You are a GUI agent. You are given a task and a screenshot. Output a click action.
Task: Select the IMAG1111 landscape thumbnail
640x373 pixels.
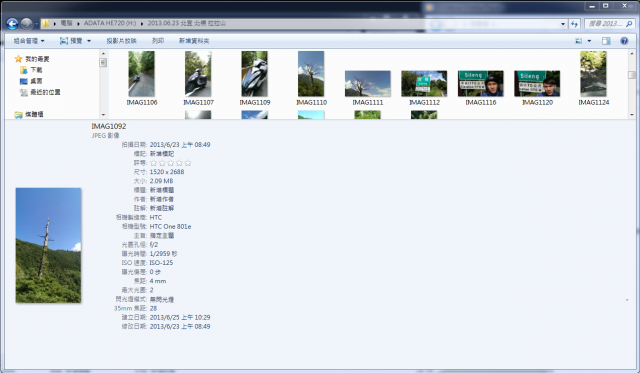click(x=368, y=84)
